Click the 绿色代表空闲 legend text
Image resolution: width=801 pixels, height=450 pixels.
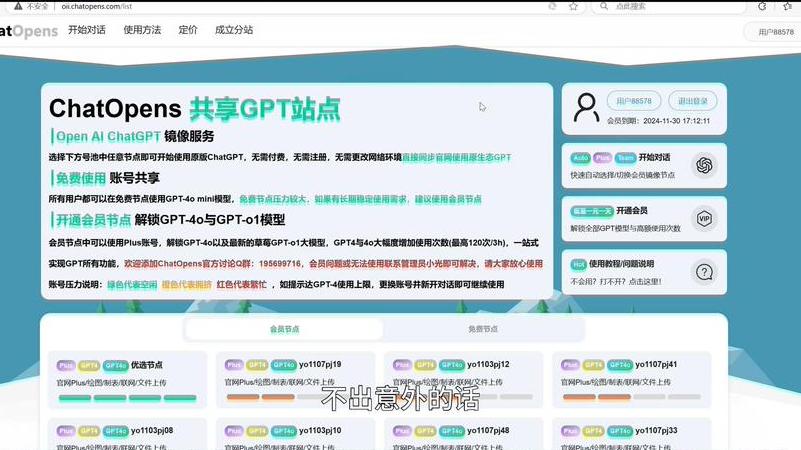click(132, 285)
